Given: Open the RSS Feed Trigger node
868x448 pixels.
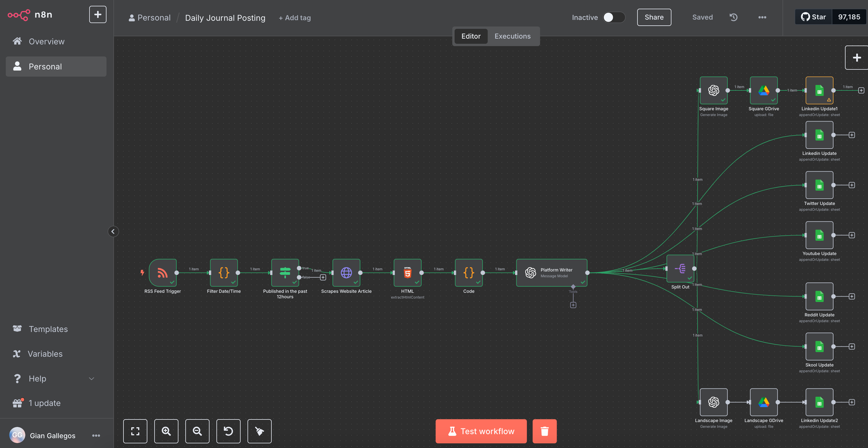Looking at the screenshot, I should click(163, 273).
